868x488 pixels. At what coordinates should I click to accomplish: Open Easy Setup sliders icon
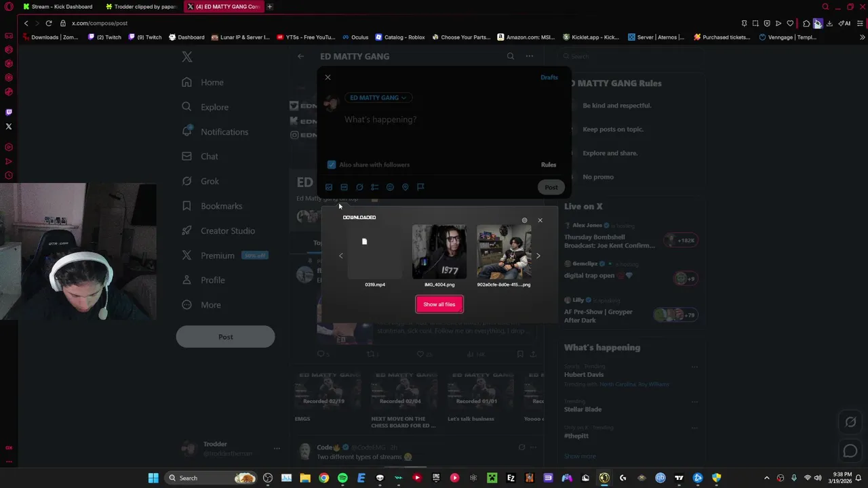861,23
